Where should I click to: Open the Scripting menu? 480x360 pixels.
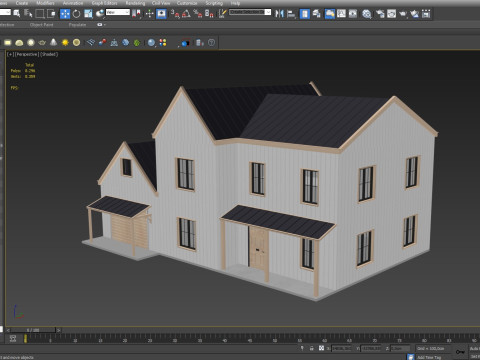coord(214,3)
